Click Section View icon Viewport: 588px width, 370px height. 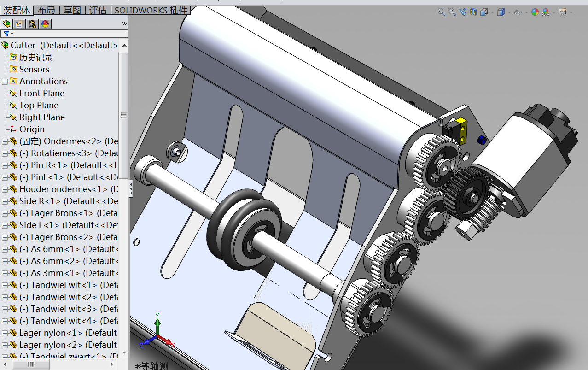coord(473,12)
